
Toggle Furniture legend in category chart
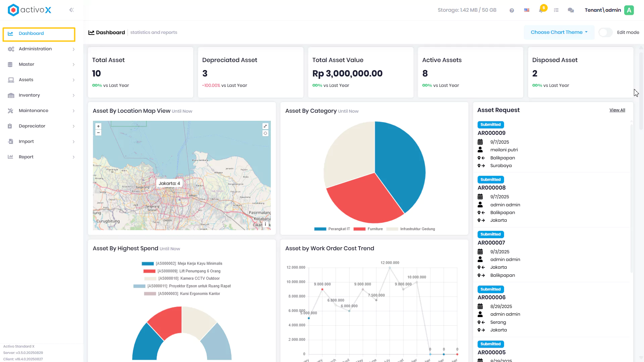tap(368, 229)
